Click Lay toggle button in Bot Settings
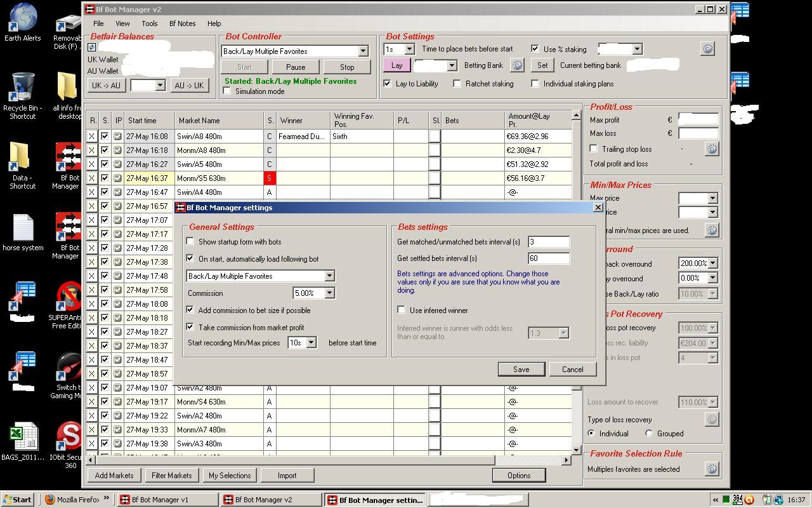812x508 pixels. 396,65
